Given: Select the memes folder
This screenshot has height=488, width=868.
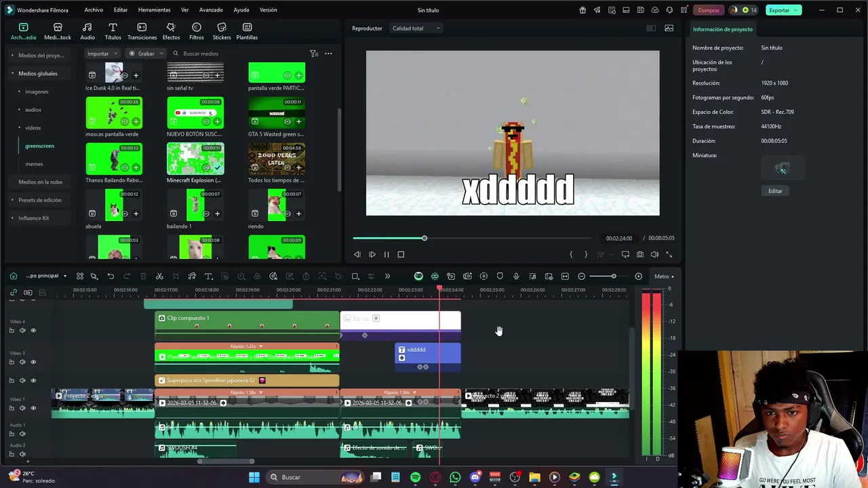Looking at the screenshot, I should pos(34,164).
